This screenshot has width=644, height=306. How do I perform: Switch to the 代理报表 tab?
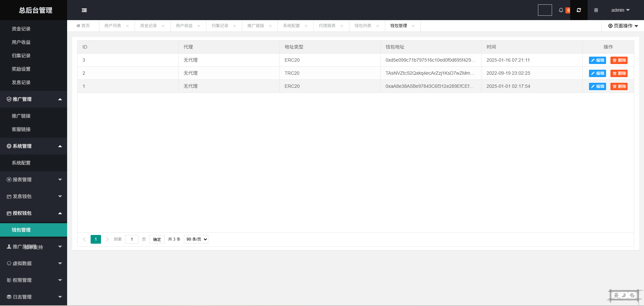click(x=327, y=26)
